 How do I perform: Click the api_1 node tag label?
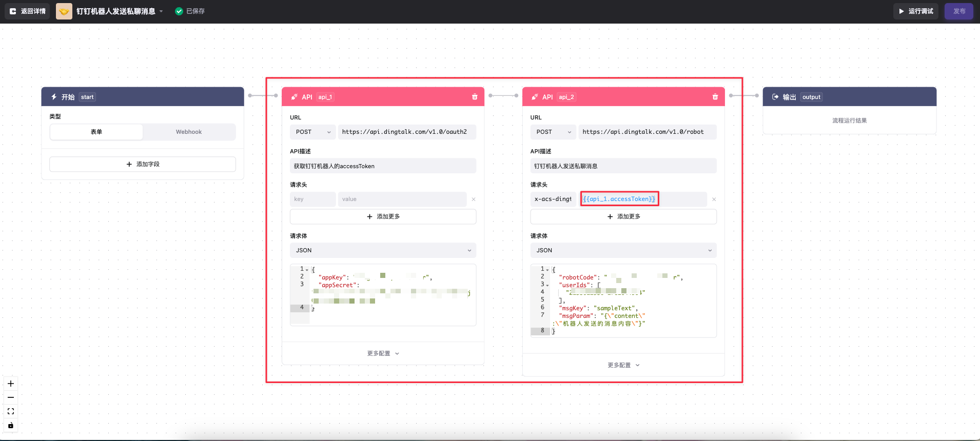(x=325, y=97)
